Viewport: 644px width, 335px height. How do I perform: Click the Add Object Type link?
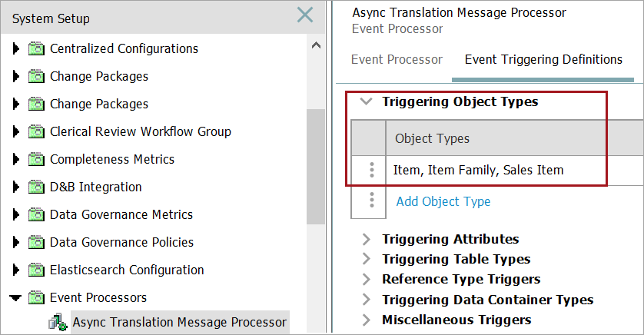click(x=443, y=201)
